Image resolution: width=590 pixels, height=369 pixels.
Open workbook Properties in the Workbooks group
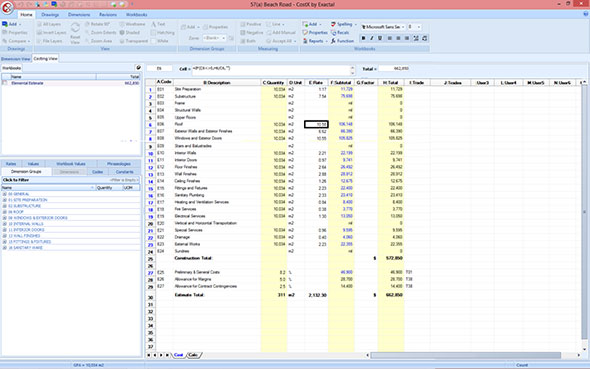(x=315, y=32)
